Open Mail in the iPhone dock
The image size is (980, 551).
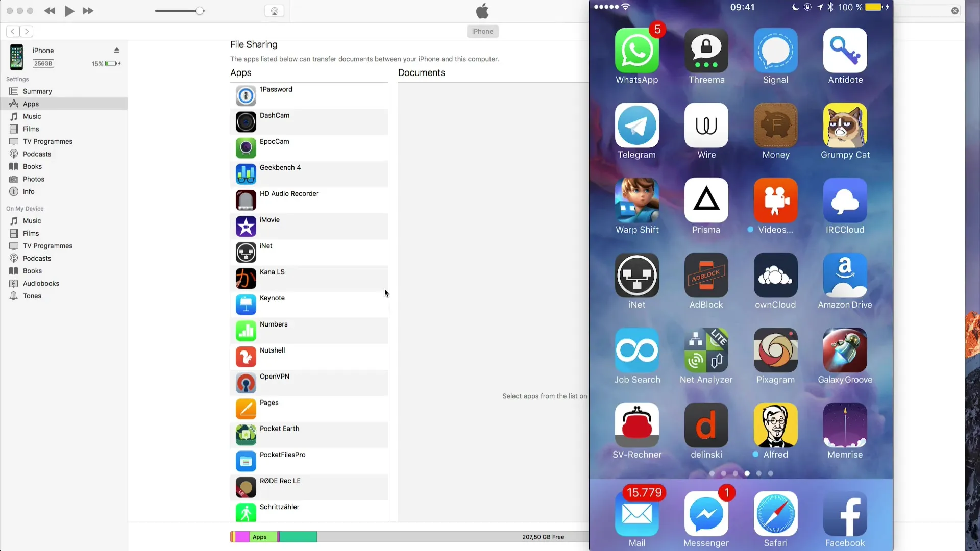(636, 514)
